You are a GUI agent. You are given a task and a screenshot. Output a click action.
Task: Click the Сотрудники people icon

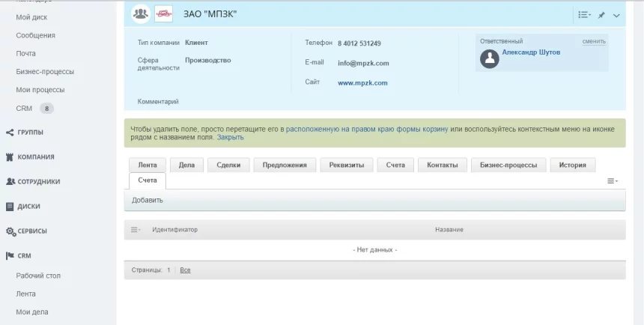(x=10, y=182)
